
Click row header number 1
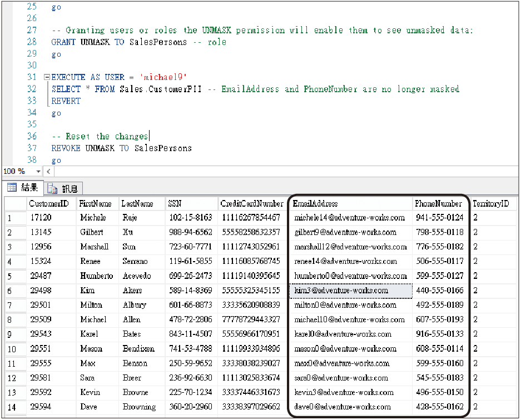pyautogui.click(x=15, y=218)
